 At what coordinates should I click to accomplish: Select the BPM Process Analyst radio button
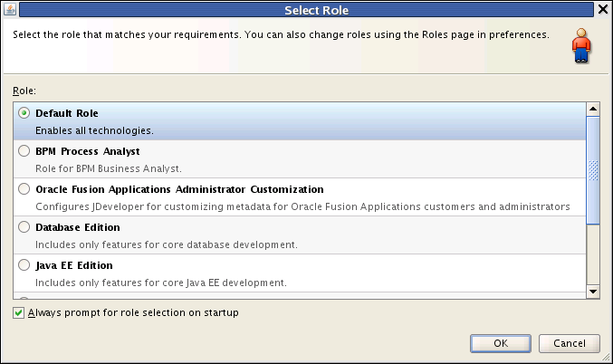(24, 151)
